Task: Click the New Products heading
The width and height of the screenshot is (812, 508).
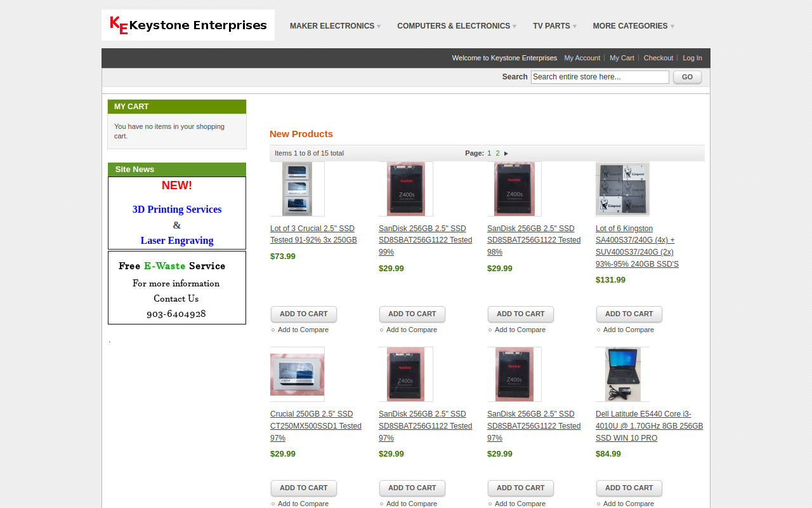Action: (301, 134)
